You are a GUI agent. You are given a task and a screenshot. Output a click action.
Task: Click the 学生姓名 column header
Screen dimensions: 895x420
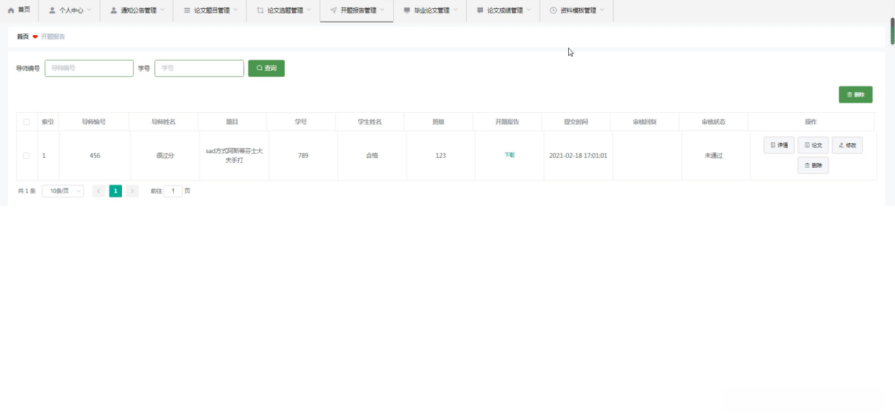pos(370,122)
